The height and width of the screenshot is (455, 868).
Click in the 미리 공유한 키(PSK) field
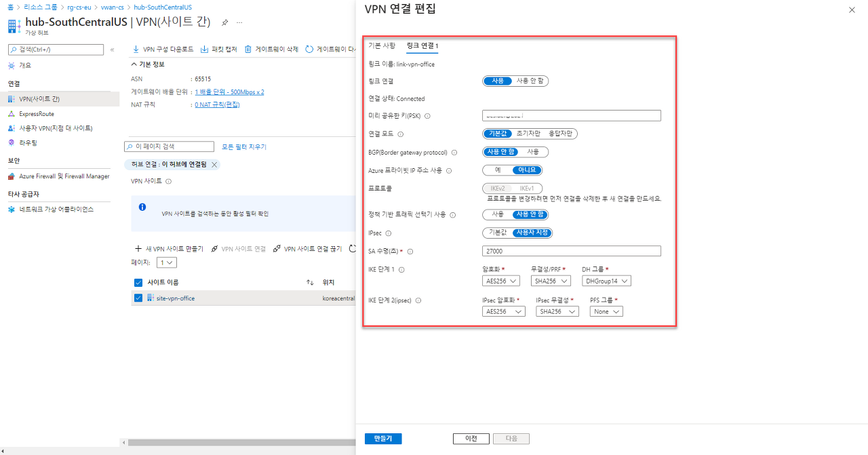point(572,115)
